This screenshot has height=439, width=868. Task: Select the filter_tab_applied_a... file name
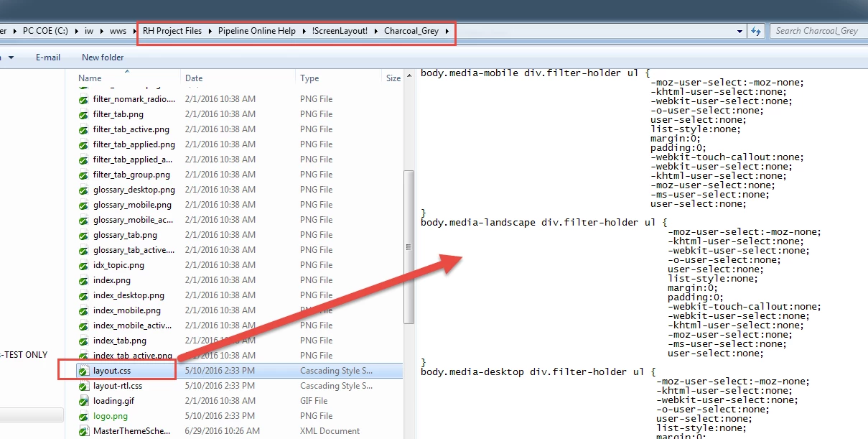(x=133, y=160)
